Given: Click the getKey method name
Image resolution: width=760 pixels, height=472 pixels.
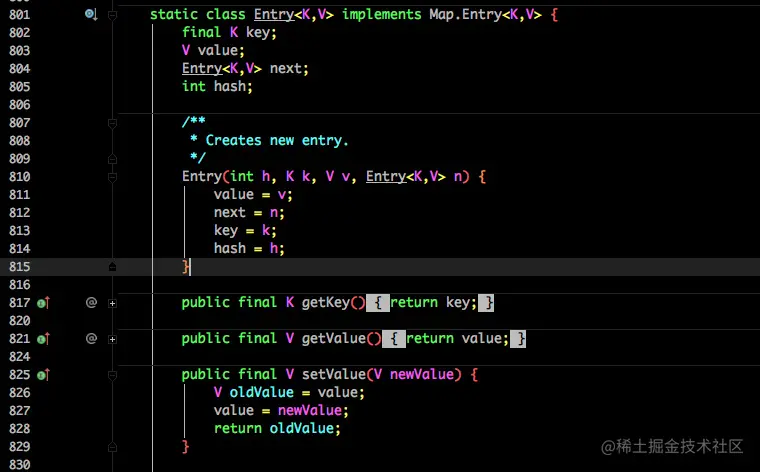Looking at the screenshot, I should coord(326,303).
